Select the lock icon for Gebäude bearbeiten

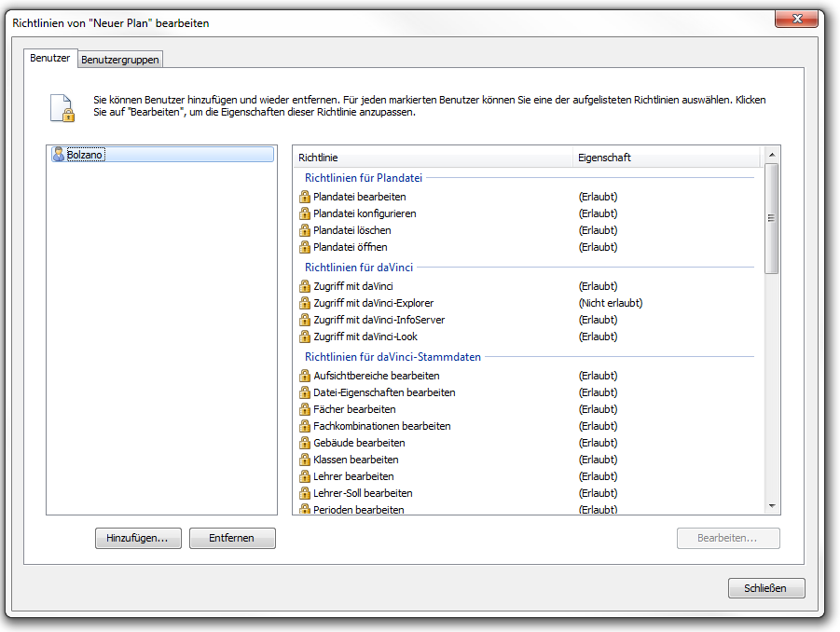tap(304, 443)
